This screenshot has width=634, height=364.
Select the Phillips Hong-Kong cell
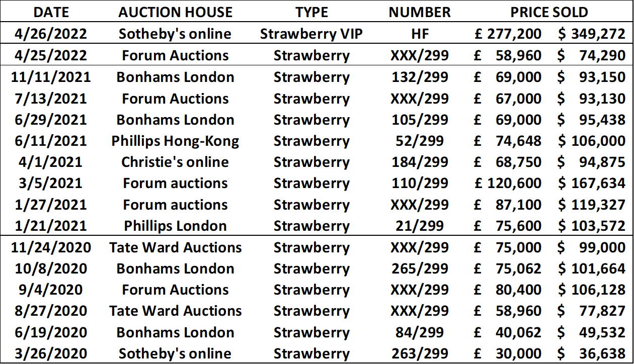pyautogui.click(x=175, y=141)
